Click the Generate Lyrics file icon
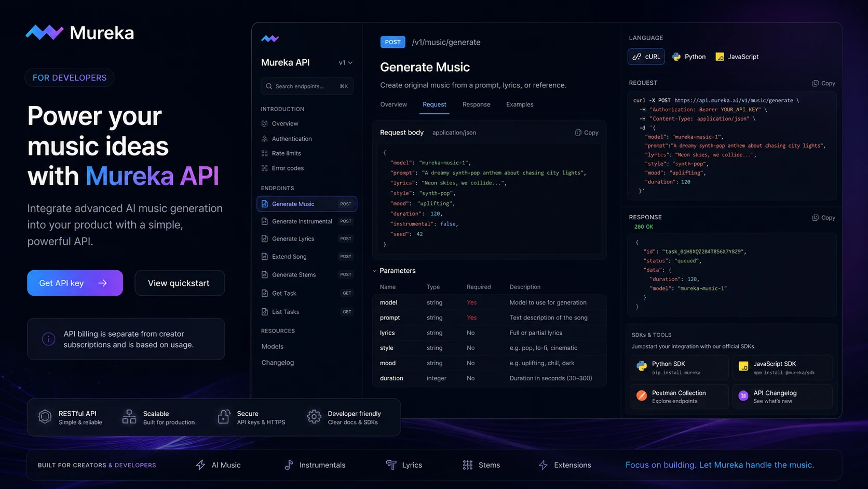The height and width of the screenshot is (489, 868). tap(265, 239)
